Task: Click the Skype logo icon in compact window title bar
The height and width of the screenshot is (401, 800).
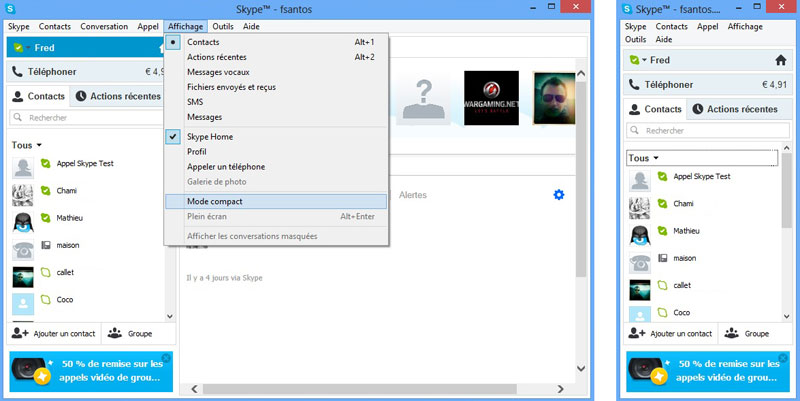Action: point(628,9)
